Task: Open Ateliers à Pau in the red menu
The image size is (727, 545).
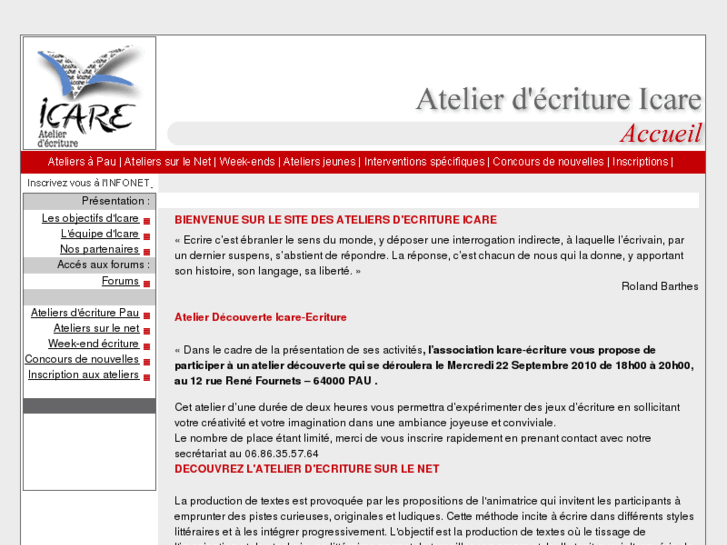Action: pyautogui.click(x=82, y=162)
